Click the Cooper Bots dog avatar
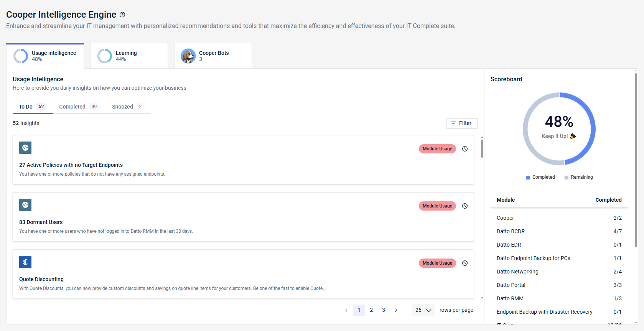644x331 pixels. tap(188, 56)
